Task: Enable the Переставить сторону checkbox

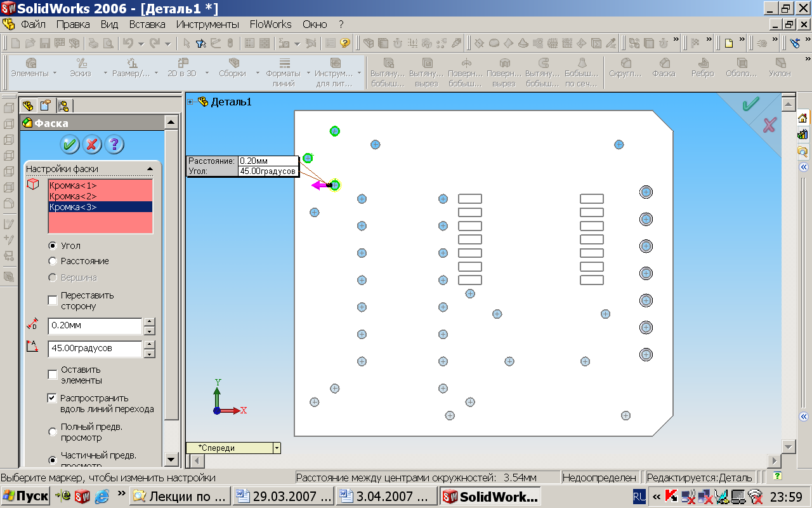Action: (53, 300)
